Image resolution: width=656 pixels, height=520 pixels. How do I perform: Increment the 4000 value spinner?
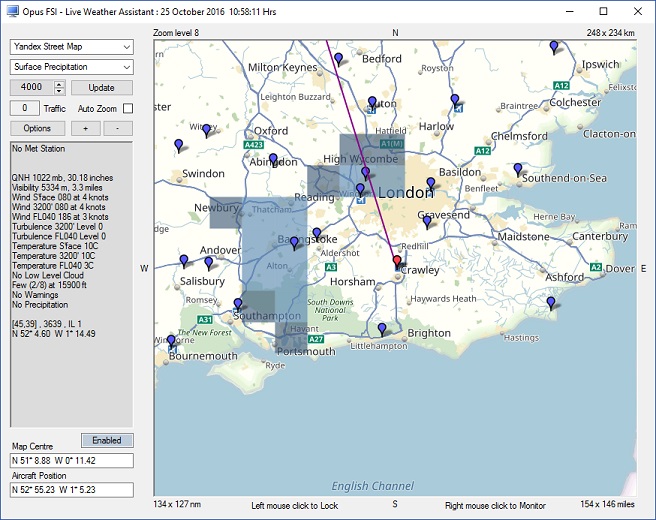point(59,84)
